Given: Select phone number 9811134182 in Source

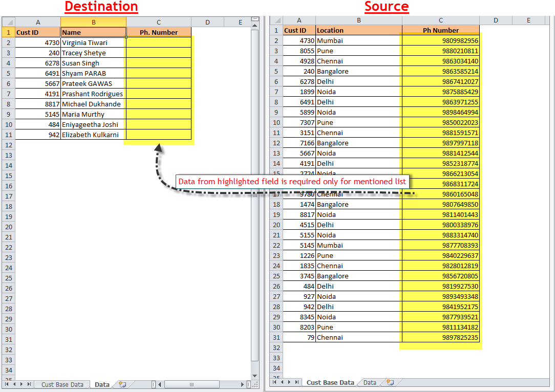Looking at the screenshot, I should 441,327.
